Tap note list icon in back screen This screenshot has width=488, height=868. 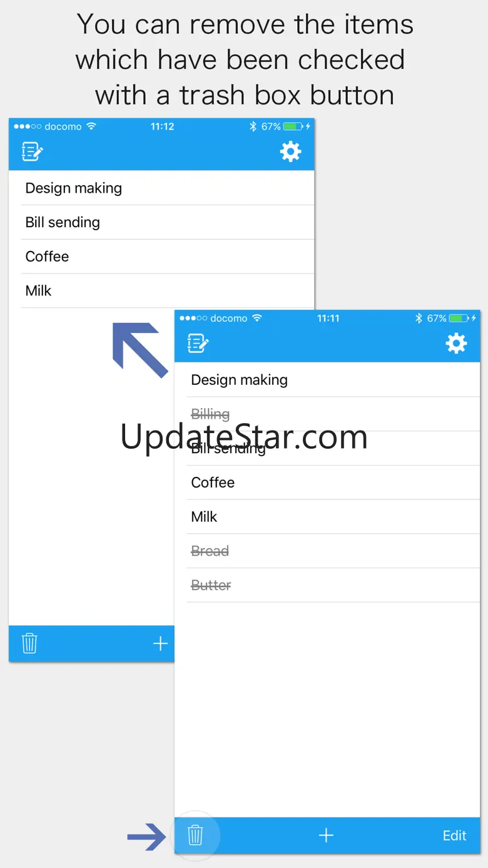pos(33,151)
